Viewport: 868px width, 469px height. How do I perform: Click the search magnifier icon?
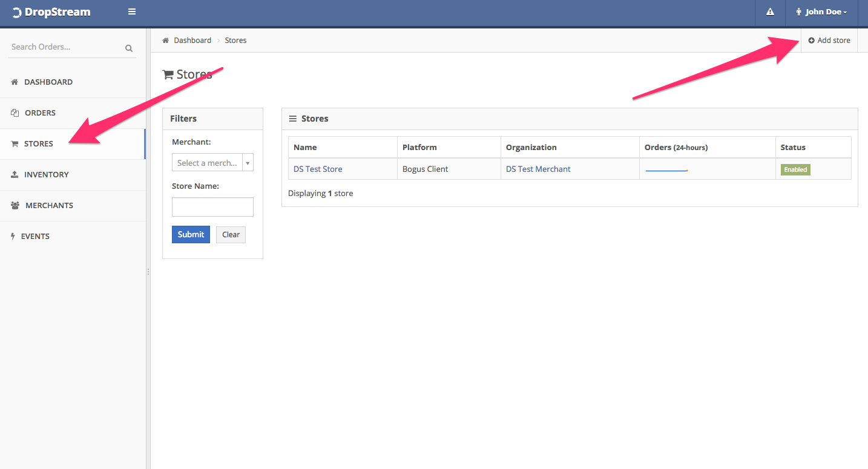pos(129,48)
